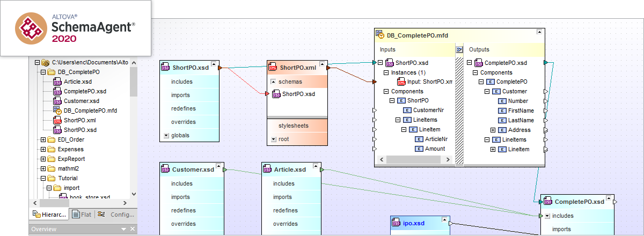Viewport: 644px width, 236px height.
Task: Click stylesheets row in ShortPO.xml box
Action: click(297, 126)
